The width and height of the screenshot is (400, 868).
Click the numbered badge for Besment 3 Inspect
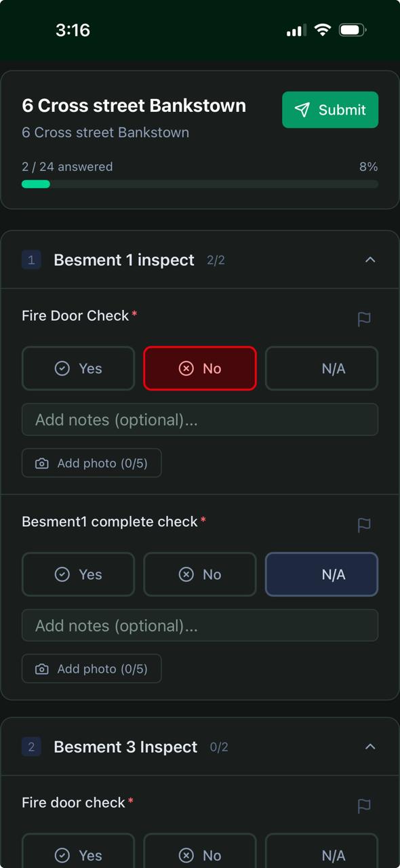point(31,747)
